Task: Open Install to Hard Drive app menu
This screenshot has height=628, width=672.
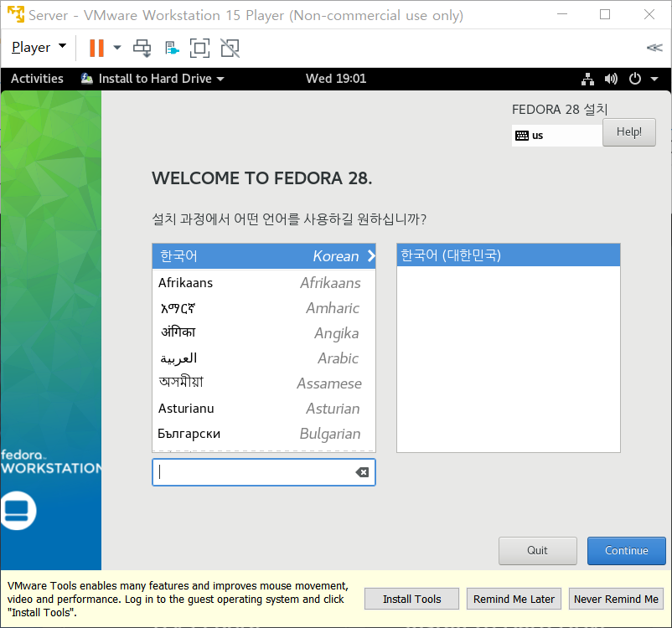Action: (x=152, y=79)
